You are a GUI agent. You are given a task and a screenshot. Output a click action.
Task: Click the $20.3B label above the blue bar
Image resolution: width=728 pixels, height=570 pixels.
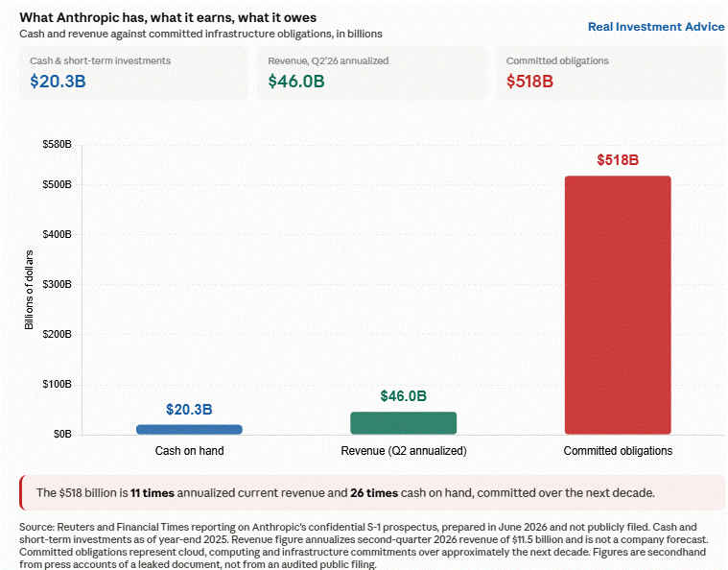(x=189, y=409)
